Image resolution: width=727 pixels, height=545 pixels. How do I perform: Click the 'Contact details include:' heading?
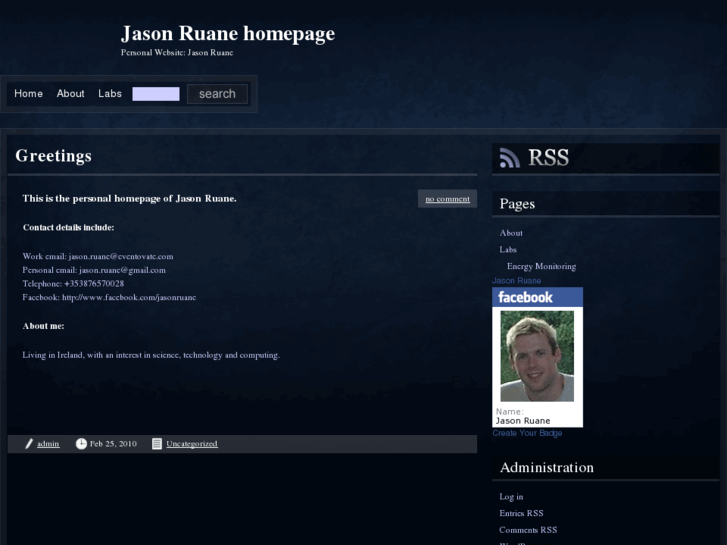tap(69, 228)
